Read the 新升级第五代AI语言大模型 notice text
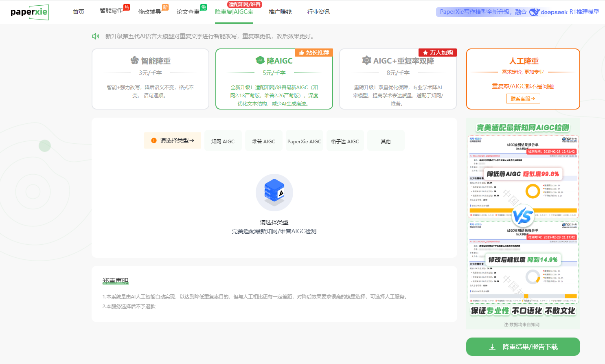Viewport: 605px width, 364px height. click(x=210, y=36)
